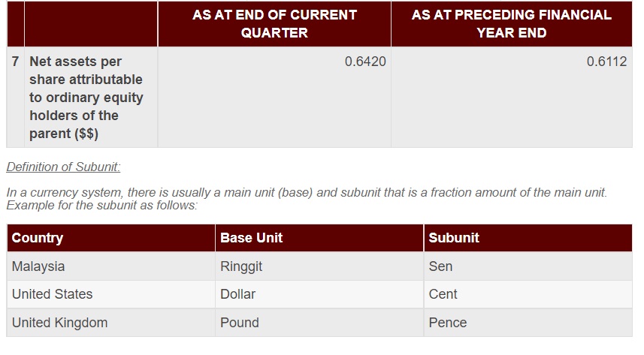Select the United Kingdom country cell
Viewport: 644px width, 355px height.
[x=111, y=323]
